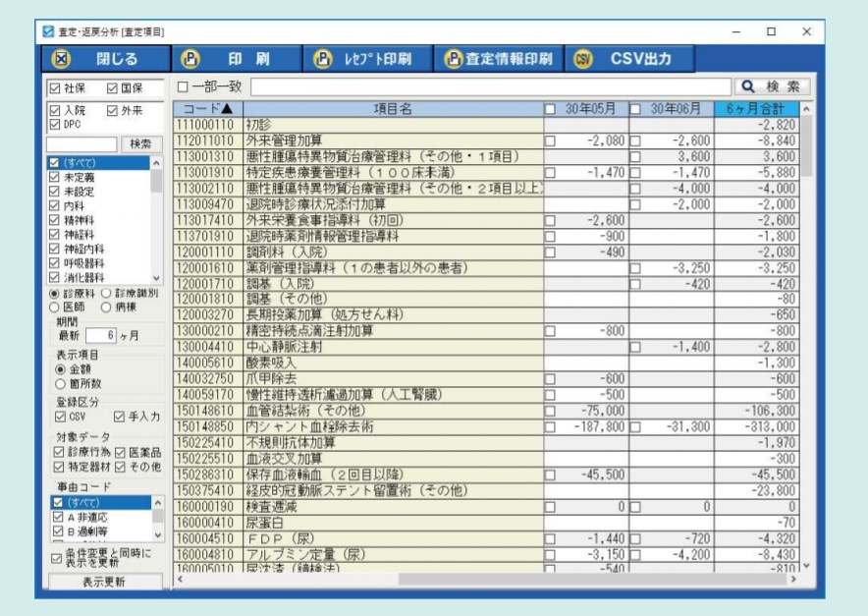Toggle the 外来 checkbox
Image resolution: width=868 pixels, height=616 pixels.
point(112,110)
